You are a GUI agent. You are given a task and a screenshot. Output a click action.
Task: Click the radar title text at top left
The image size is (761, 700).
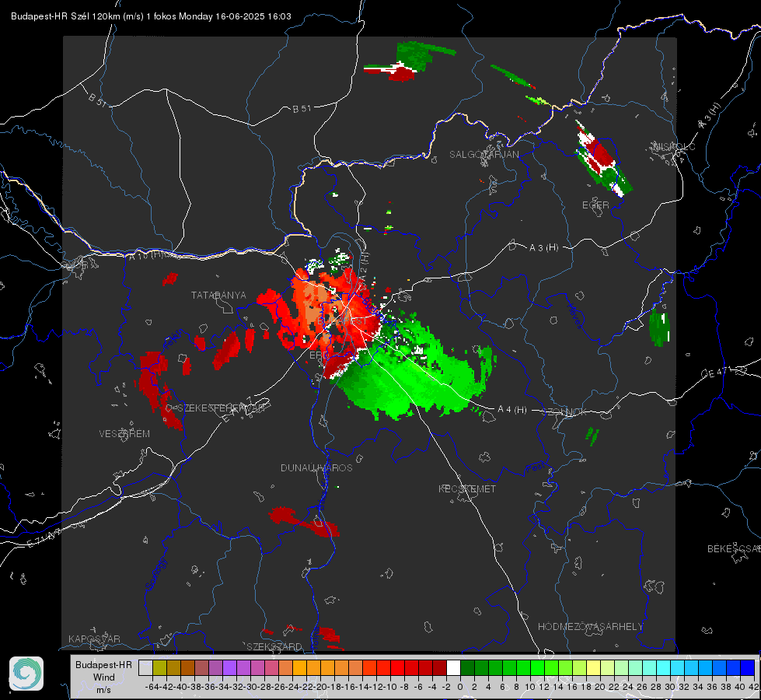click(x=151, y=16)
